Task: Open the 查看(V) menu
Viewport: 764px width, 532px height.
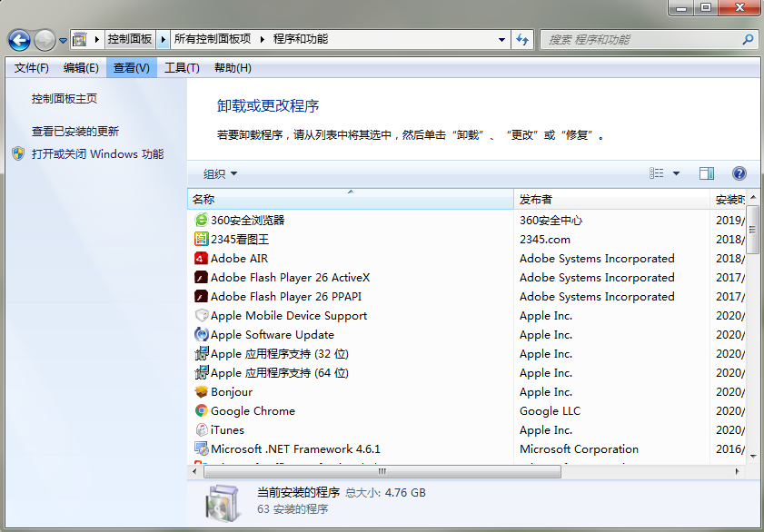Action: [132, 68]
